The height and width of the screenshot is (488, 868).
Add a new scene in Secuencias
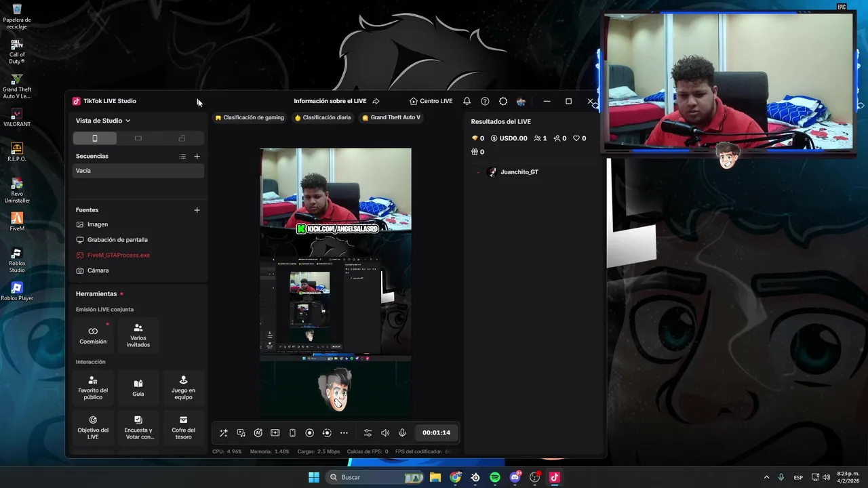tap(197, 156)
